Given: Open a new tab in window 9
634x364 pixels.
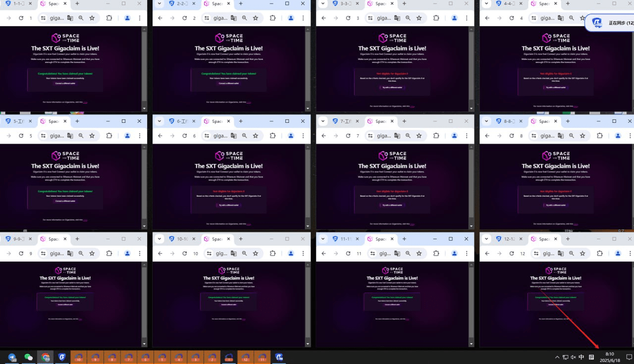Looking at the screenshot, I should 77,239.
